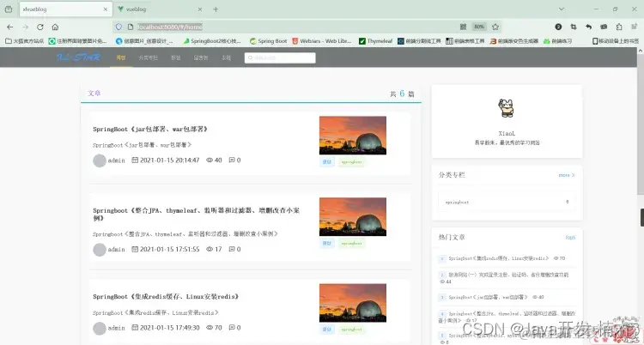The height and width of the screenshot is (345, 644).
Task: Go back with the browser back arrow
Action: click(9, 27)
